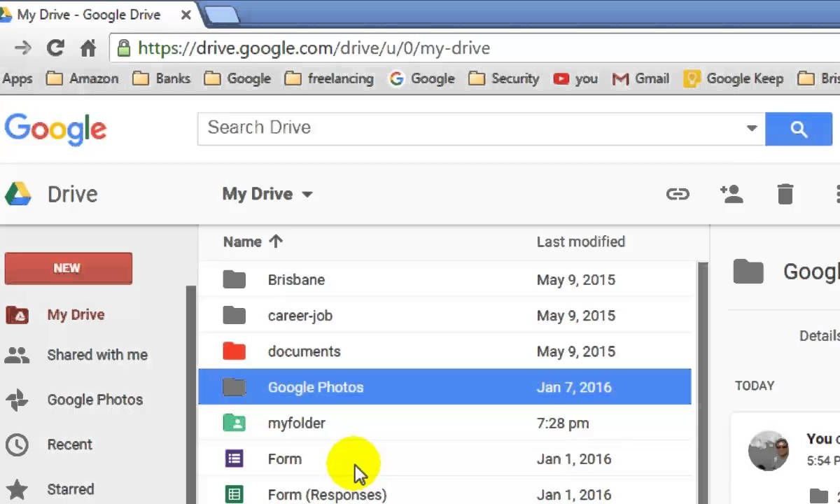This screenshot has height=504, width=840.
Task: Open the Apps bookmark shortcut
Action: [x=17, y=78]
